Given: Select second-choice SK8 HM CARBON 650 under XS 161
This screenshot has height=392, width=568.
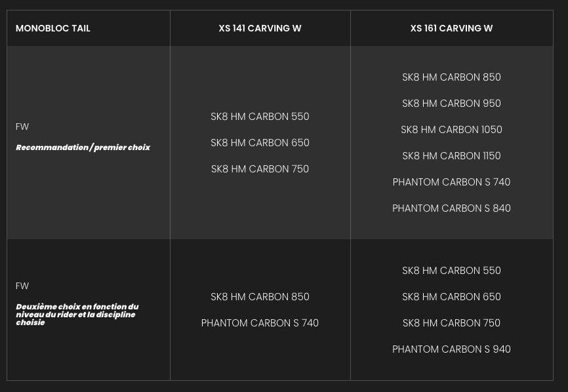Looking at the screenshot, I should 451,297.
